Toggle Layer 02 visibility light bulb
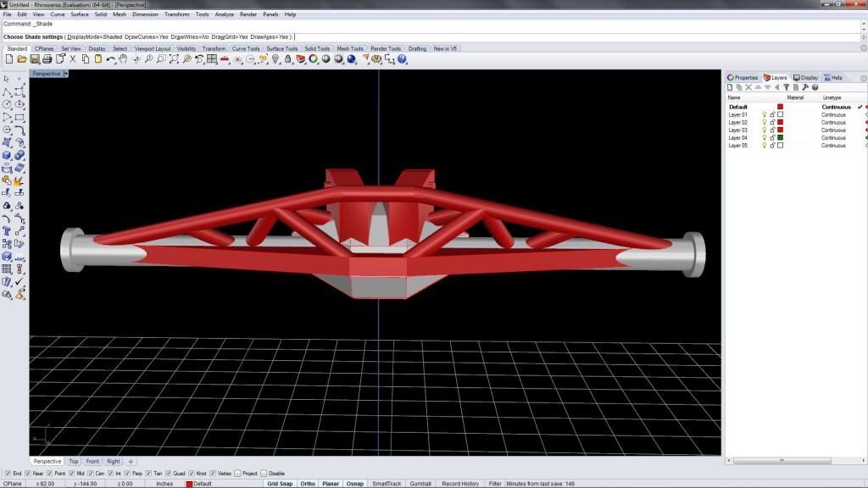The image size is (868, 488). (764, 123)
